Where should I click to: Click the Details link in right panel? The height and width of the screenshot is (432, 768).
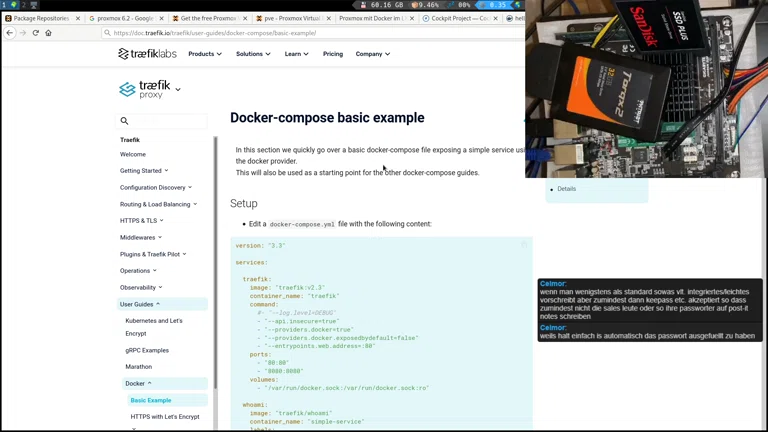pos(566,189)
